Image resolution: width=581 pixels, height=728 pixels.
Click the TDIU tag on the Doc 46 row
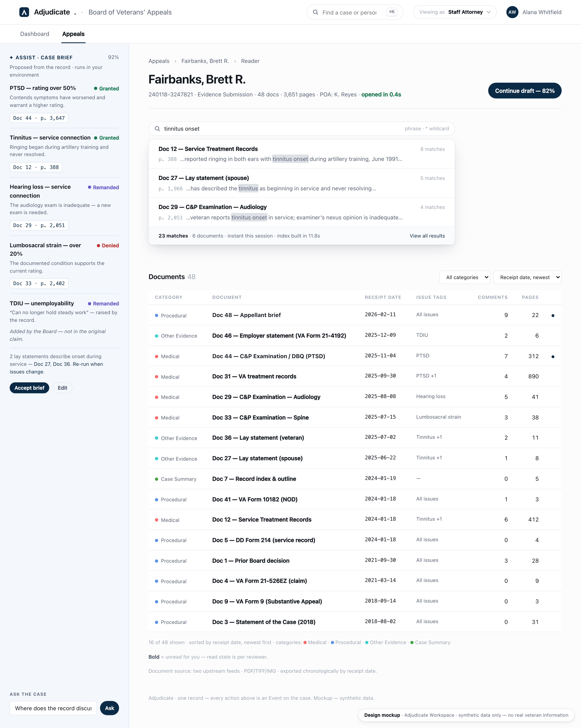[422, 335]
